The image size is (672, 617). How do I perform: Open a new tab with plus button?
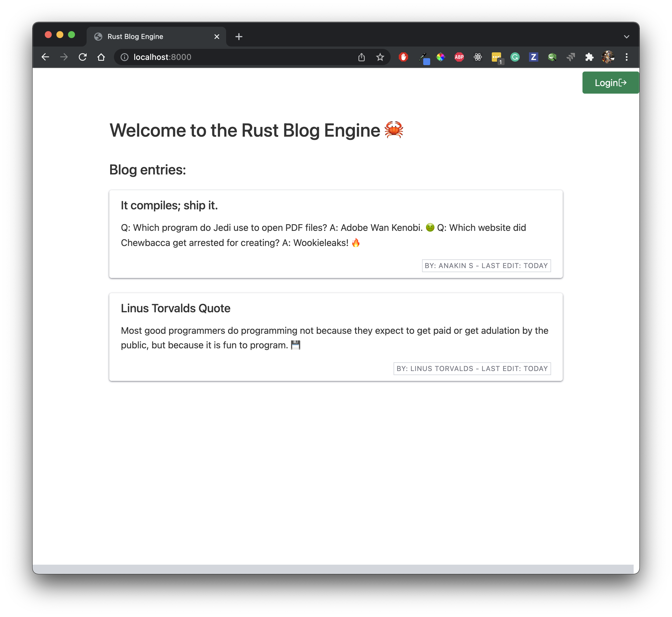239,37
